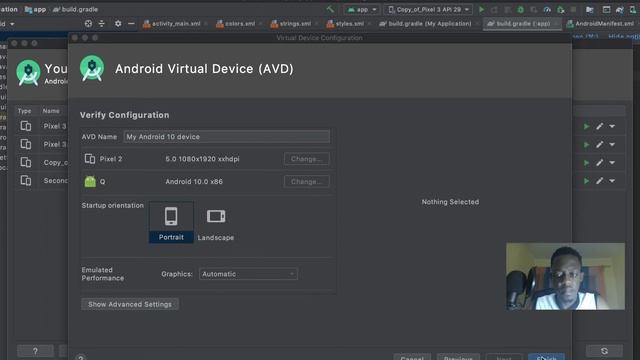Edit first AVD with pencil icon
This screenshot has width=640, height=360.
[x=600, y=127]
